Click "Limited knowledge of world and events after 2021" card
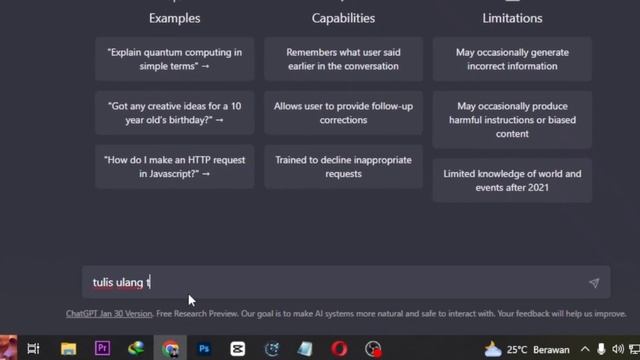 click(512, 181)
